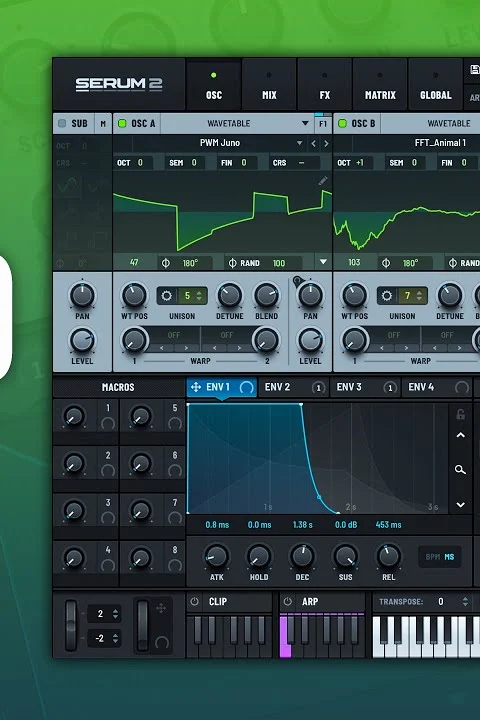Screen dimensions: 480x720
Task: Click the 1.38 s decay value
Action: point(302,524)
